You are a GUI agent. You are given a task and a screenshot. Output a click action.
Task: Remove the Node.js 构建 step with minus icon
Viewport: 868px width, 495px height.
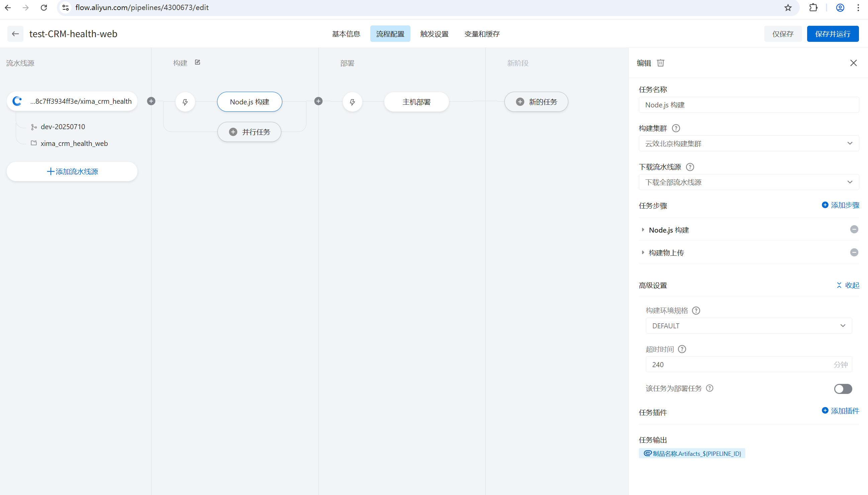click(x=854, y=230)
